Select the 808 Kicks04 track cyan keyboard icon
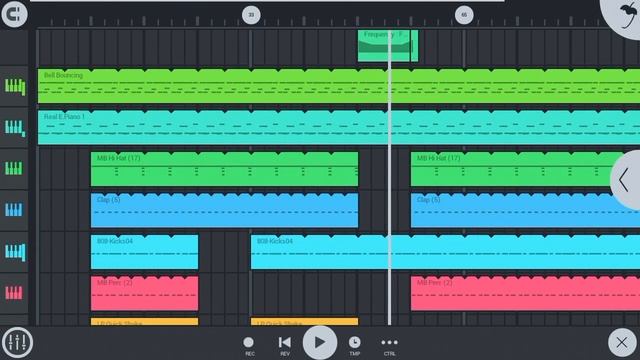 click(15, 252)
